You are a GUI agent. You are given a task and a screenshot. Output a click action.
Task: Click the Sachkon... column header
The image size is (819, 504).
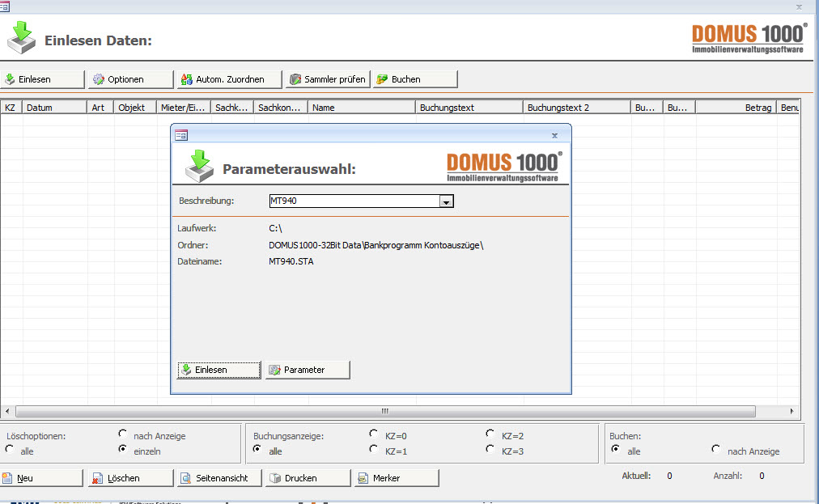click(281, 108)
